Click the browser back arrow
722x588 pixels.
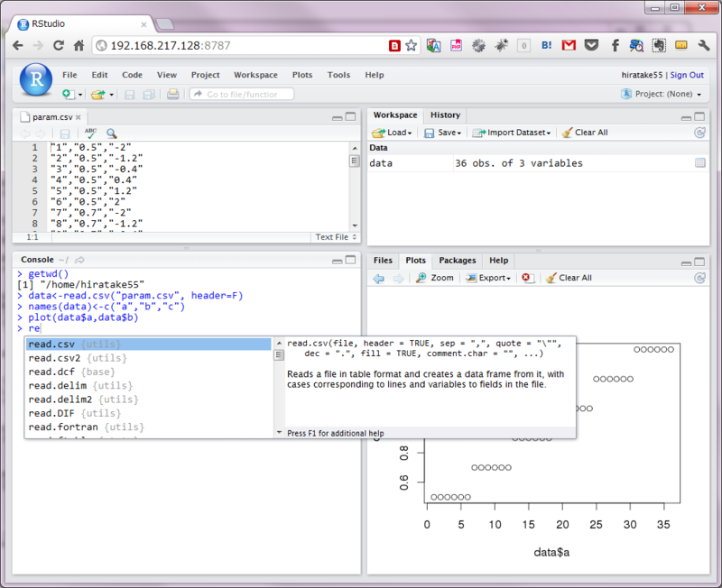coord(17,46)
